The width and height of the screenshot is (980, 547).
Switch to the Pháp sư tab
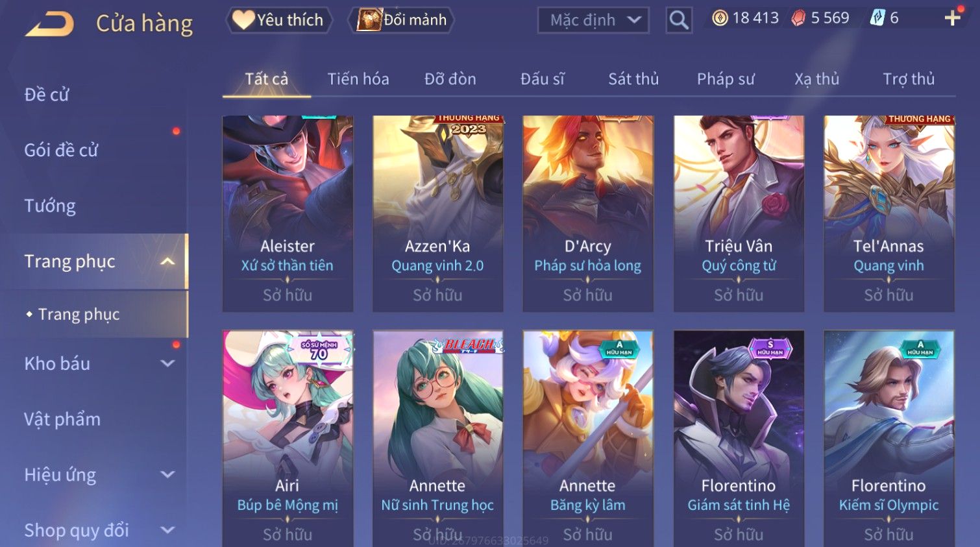(x=726, y=79)
